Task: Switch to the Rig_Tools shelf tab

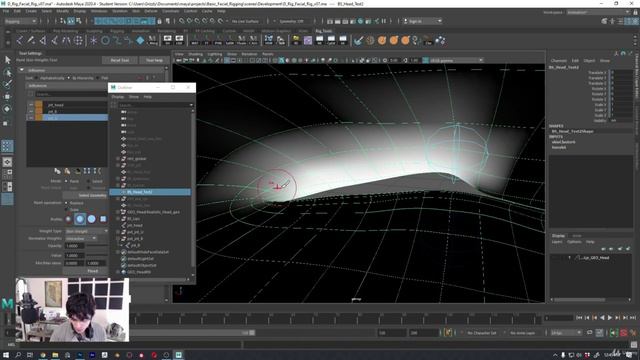Action: (x=323, y=31)
